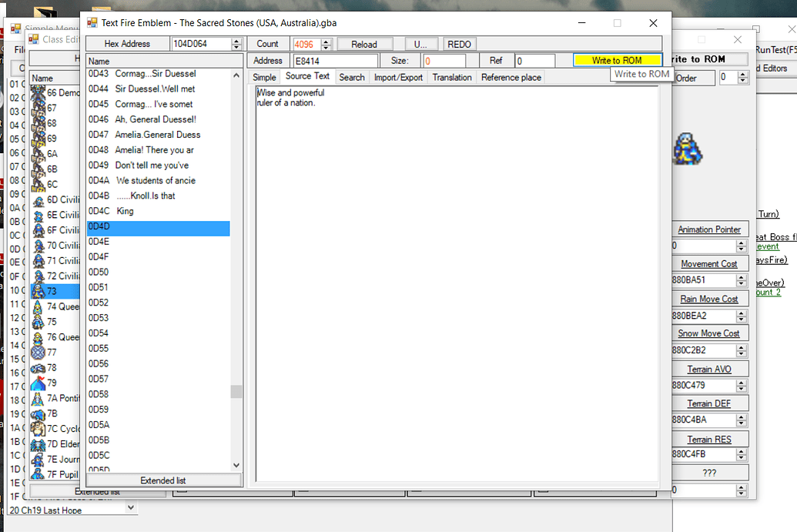Screen dimensions: 797x532
Task: Open the Movement Cost editor
Action: 708,263
